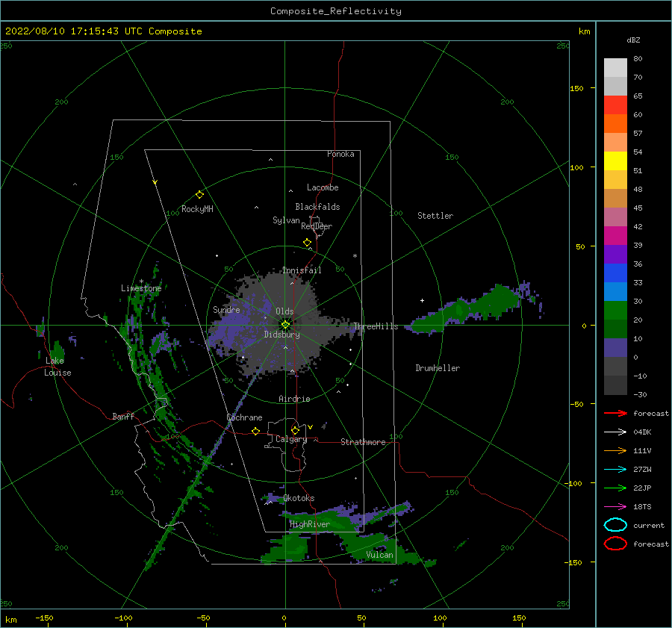Screen dimensions: 672x628
Task: Click the Sundre label
Action: [x=226, y=309]
